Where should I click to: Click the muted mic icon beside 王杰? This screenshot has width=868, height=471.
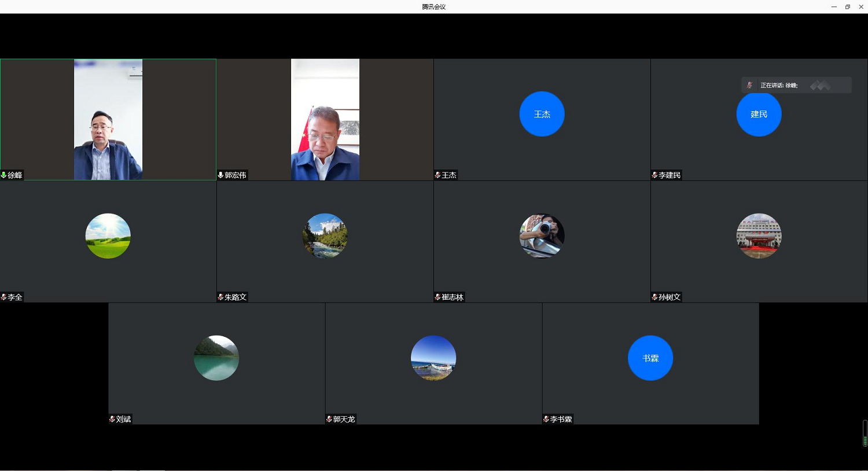pos(437,175)
